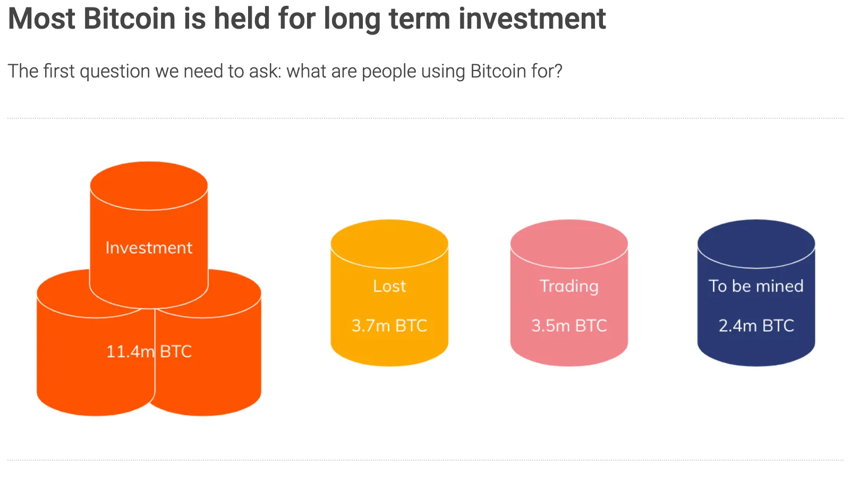Image resolution: width=868 pixels, height=483 pixels.
Task: Click the '3.5m BTC' value label
Action: coord(569,325)
